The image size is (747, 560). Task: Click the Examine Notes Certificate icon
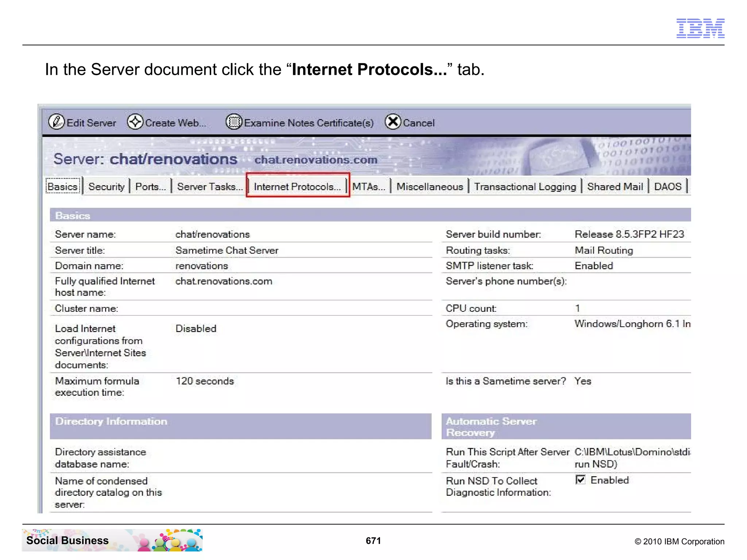tap(234, 122)
